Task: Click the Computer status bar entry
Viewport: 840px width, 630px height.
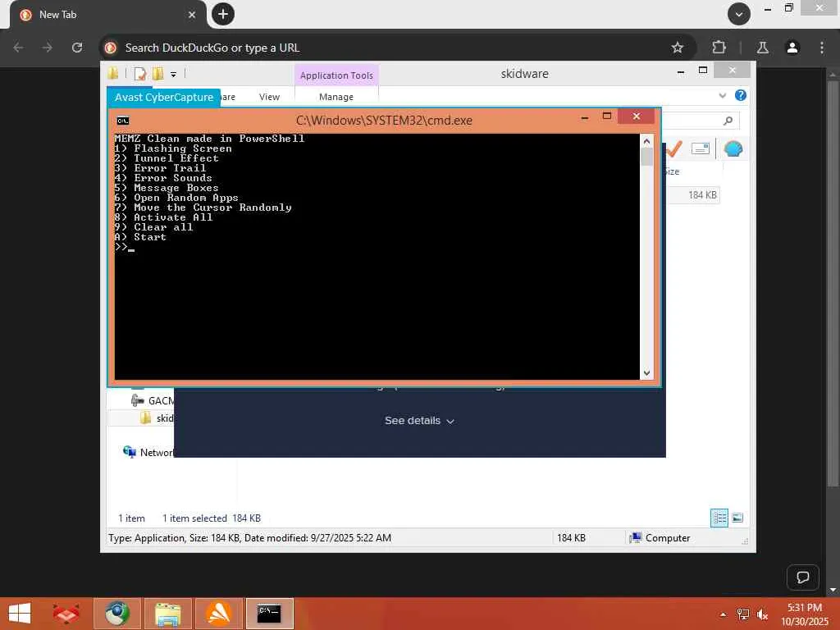Action: tap(660, 538)
